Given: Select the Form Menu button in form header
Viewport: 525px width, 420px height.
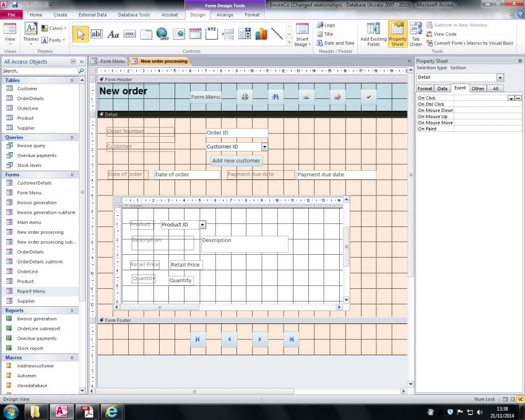Looking at the screenshot, I should coord(206,97).
